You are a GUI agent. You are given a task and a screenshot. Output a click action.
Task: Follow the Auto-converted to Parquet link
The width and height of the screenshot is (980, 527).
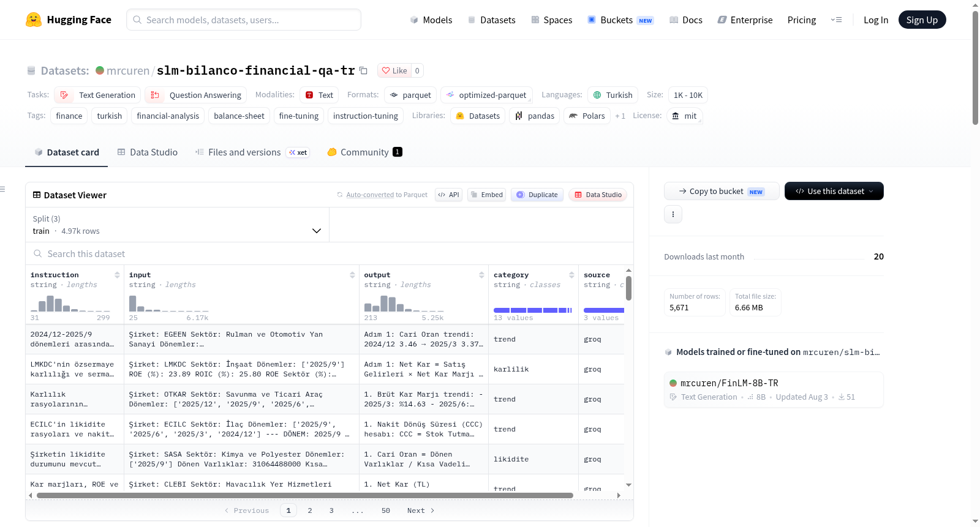370,195
